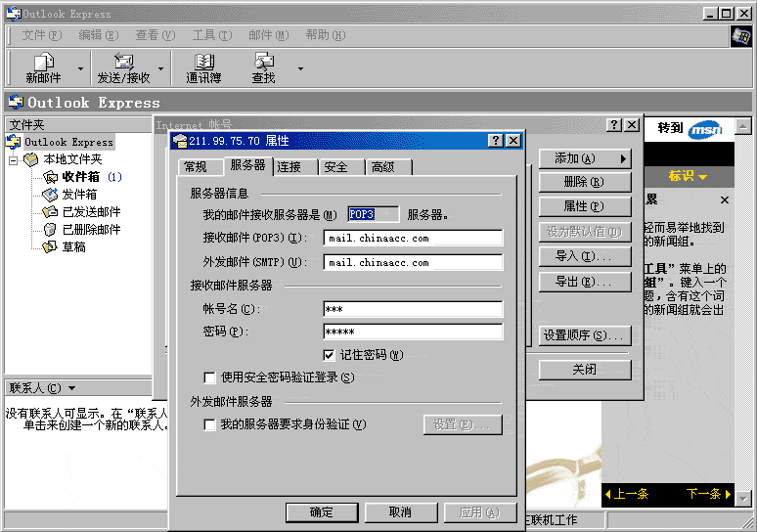Open the Address Book (通讯簿) icon

tap(203, 62)
